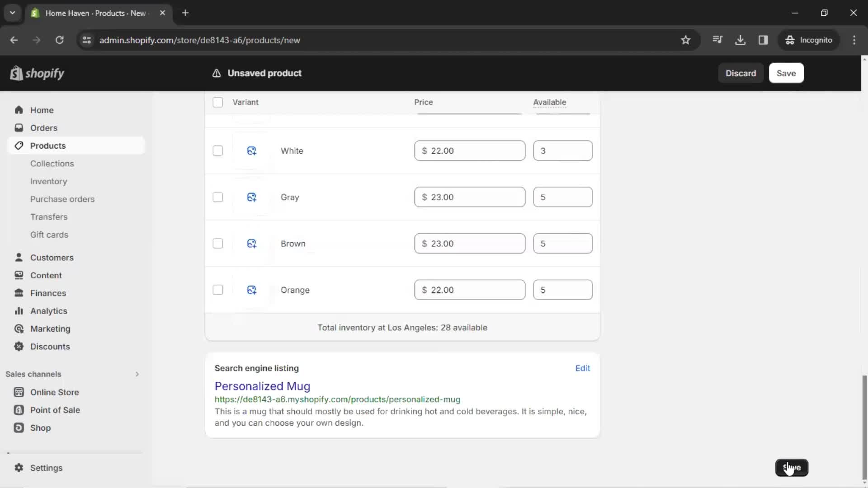Click the variant image icon for Brown
The width and height of the screenshot is (868, 488).
point(251,243)
